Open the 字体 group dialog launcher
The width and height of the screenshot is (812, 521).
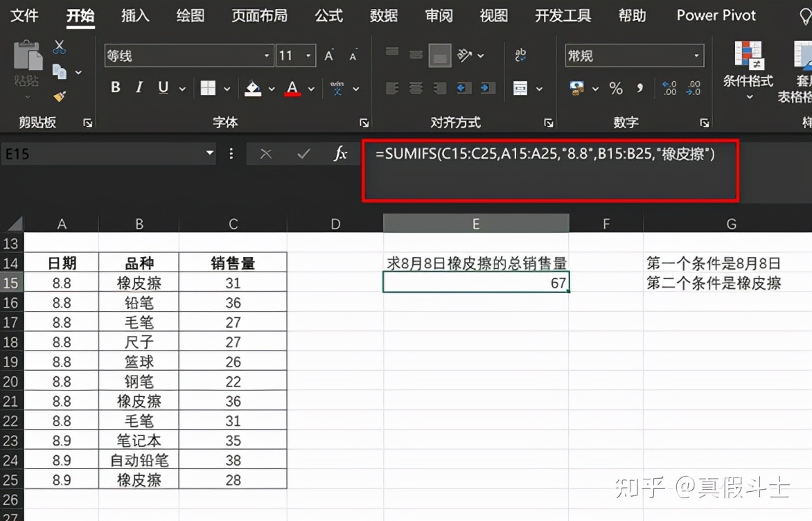364,123
